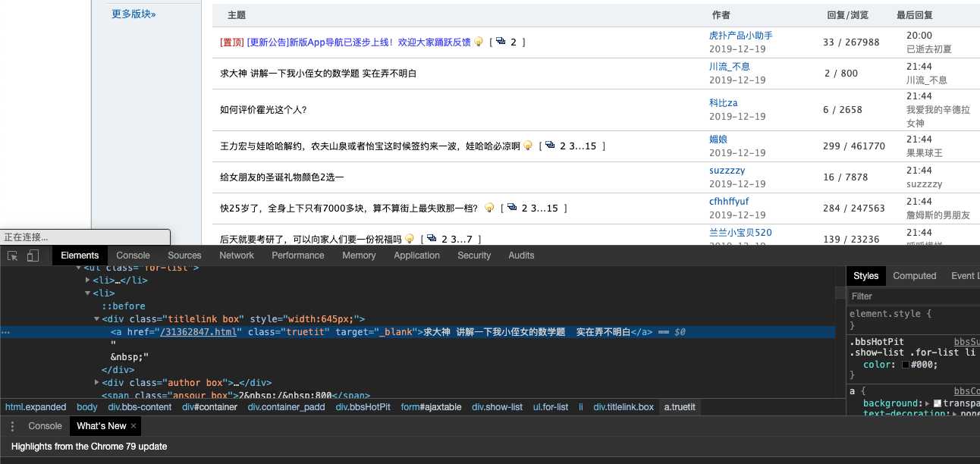The image size is (980, 464).
Task: Click lightbulb icon beside 快25岁了 thread
Action: point(489,208)
